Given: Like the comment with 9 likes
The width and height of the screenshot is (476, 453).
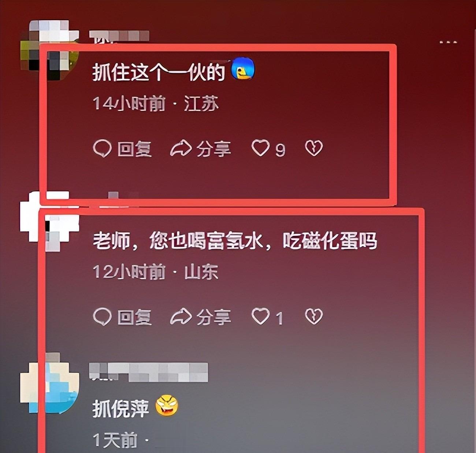Looking at the screenshot, I should (260, 148).
